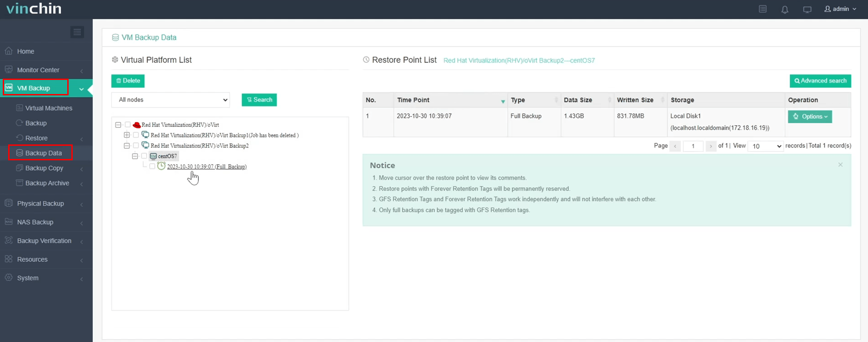This screenshot has width=868, height=342.
Task: Collapse the Red Hat Virtualization(RHV)/oVirt root node
Action: (x=118, y=125)
